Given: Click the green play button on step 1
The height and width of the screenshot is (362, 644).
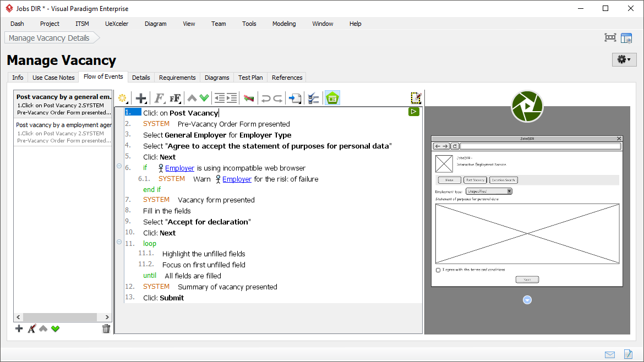Looking at the screenshot, I should coord(413,112).
